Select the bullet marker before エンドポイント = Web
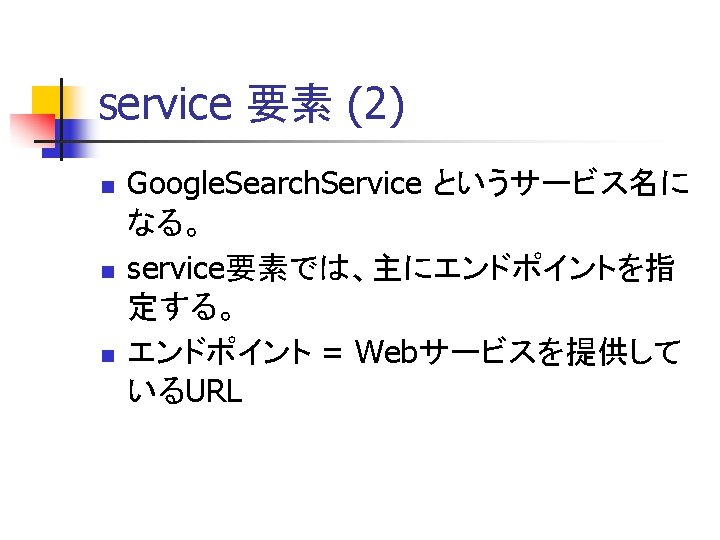Viewport: 720px width, 540px height. click(108, 356)
